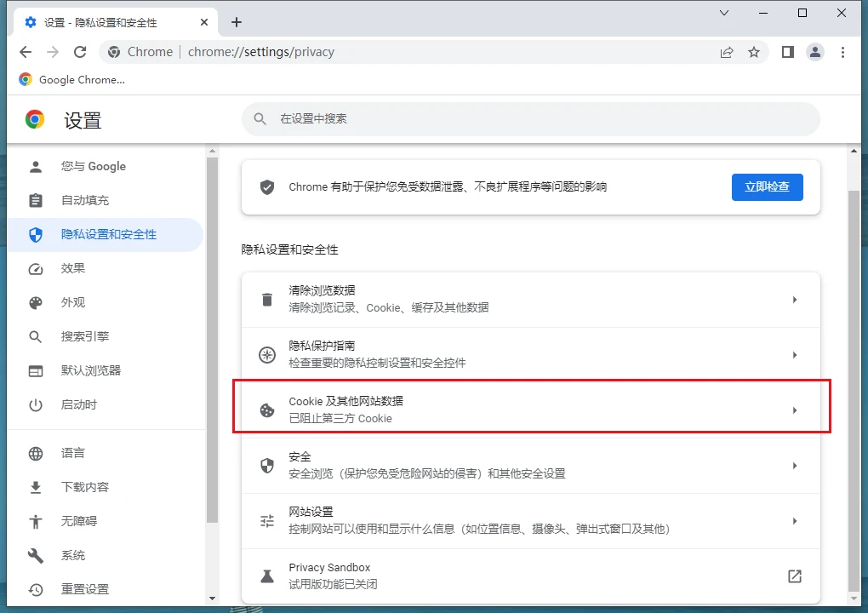
Task: Open Chrome's three-dot menu
Action: coord(842,52)
